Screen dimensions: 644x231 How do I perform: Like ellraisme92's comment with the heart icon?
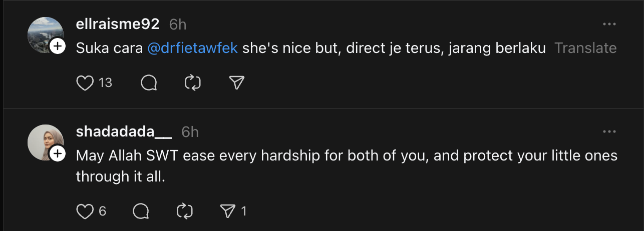85,82
